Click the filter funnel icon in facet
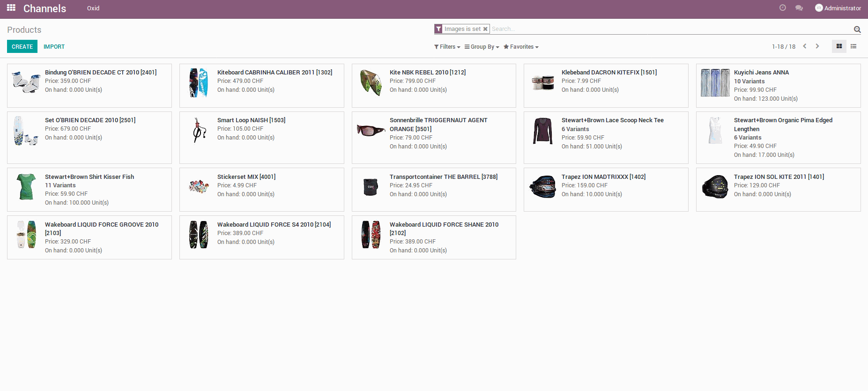 [x=438, y=29]
